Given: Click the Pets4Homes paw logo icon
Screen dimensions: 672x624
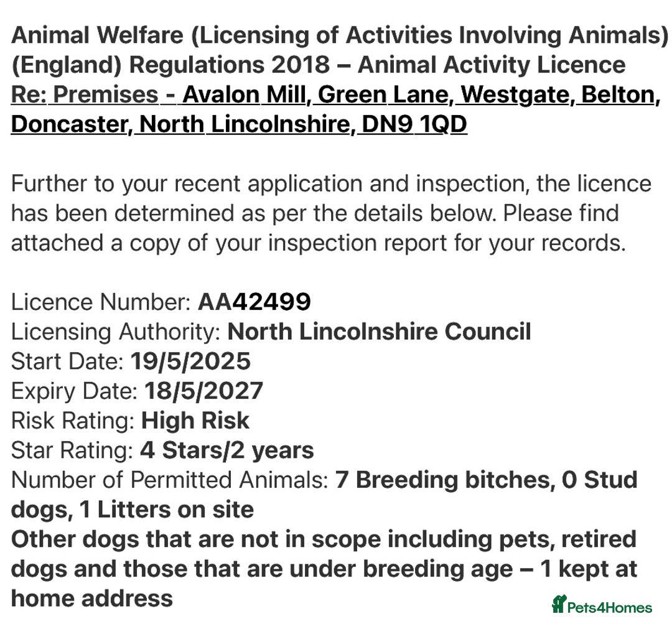Looking at the screenshot, I should [559, 605].
